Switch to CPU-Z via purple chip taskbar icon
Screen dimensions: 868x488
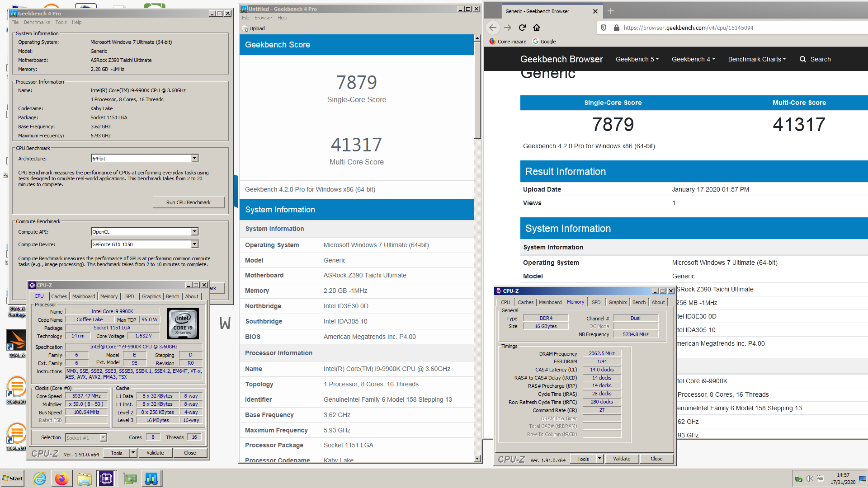[106, 479]
